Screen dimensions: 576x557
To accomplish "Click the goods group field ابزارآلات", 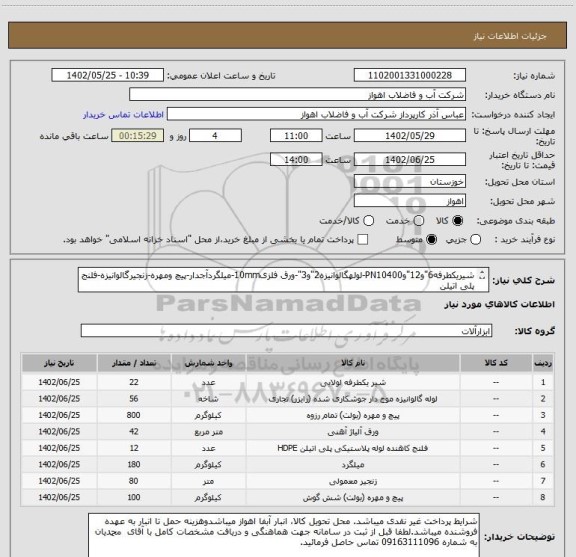I will 286,331.
